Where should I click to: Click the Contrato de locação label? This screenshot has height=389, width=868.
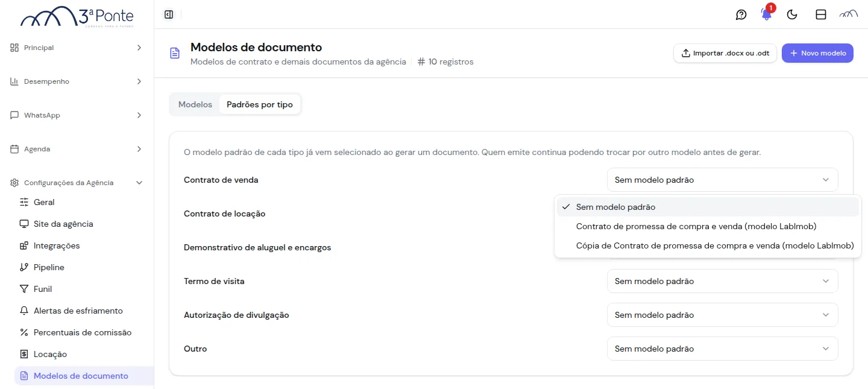224,213
